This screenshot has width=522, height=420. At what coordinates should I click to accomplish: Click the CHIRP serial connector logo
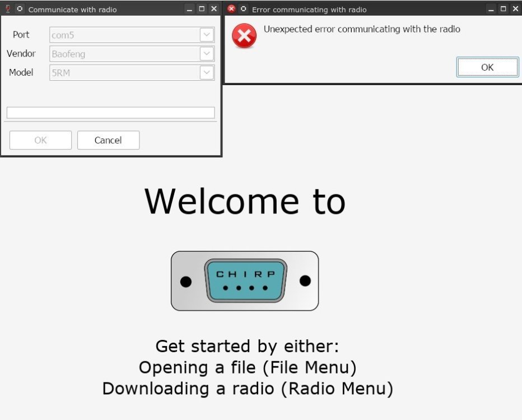pos(245,281)
